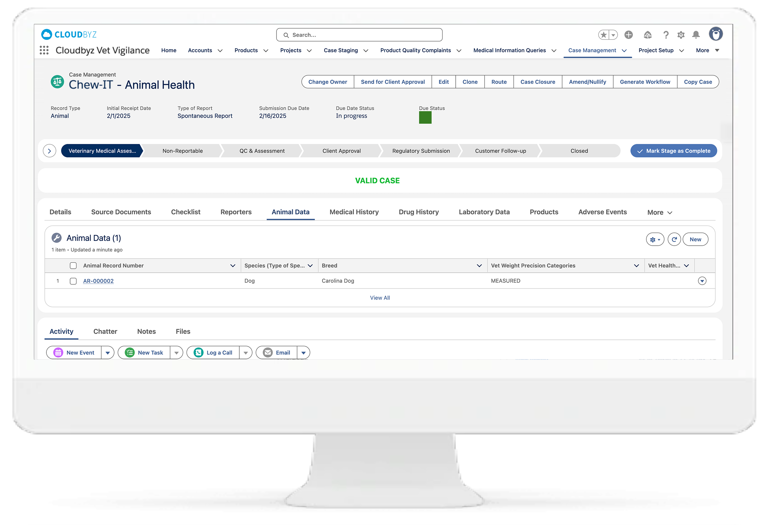Click the Email envelope icon

click(x=268, y=353)
